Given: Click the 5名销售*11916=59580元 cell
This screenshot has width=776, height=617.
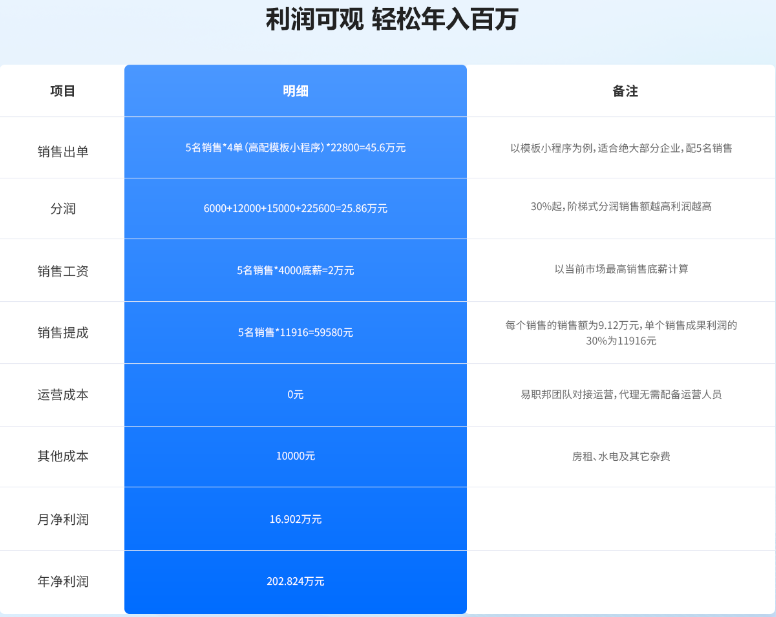Looking at the screenshot, I should click(295, 332).
